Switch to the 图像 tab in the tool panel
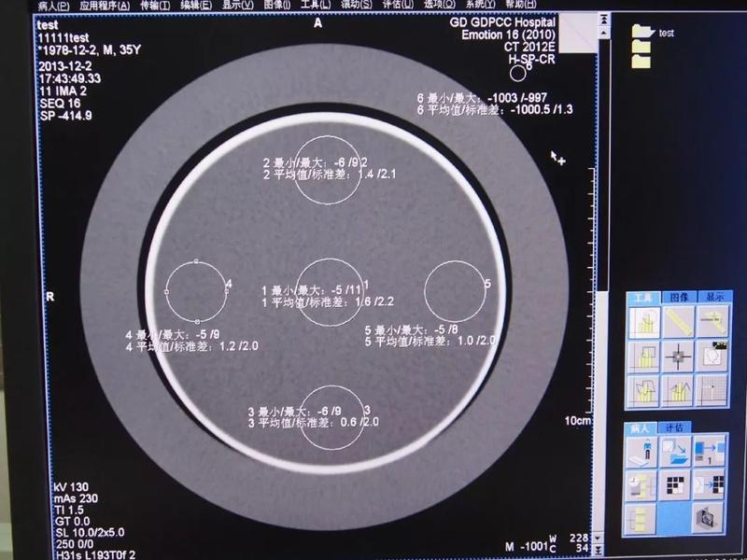Viewport: 747px width, 560px height. point(679,297)
